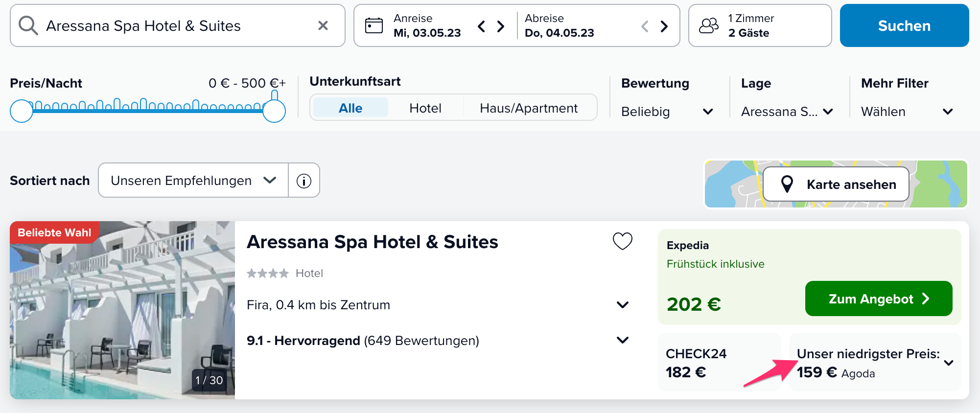Open the Unseren Empfehlungen sort dropdown
Screen dimensions: 980x413
[x=193, y=180]
